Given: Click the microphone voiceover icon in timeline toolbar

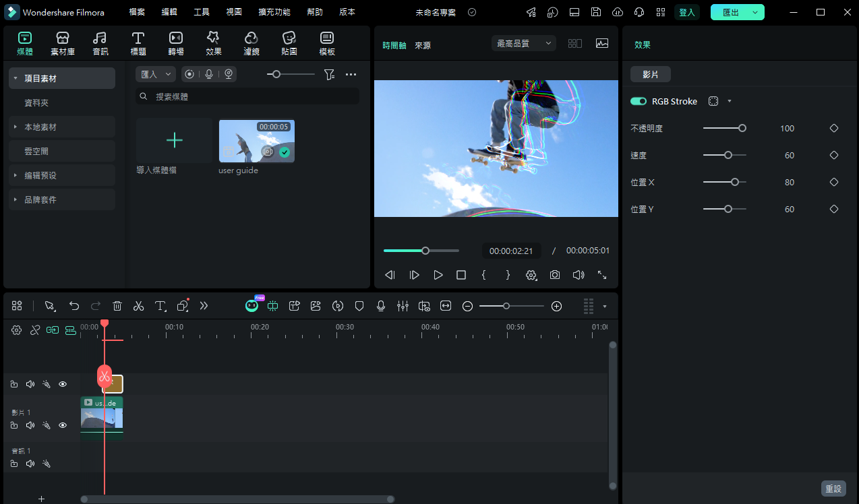Looking at the screenshot, I should (x=381, y=306).
